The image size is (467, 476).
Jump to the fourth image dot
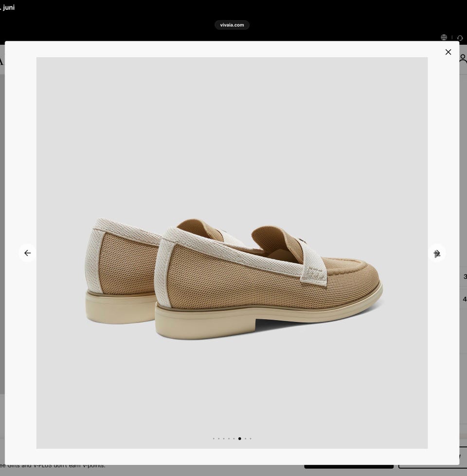(x=229, y=439)
